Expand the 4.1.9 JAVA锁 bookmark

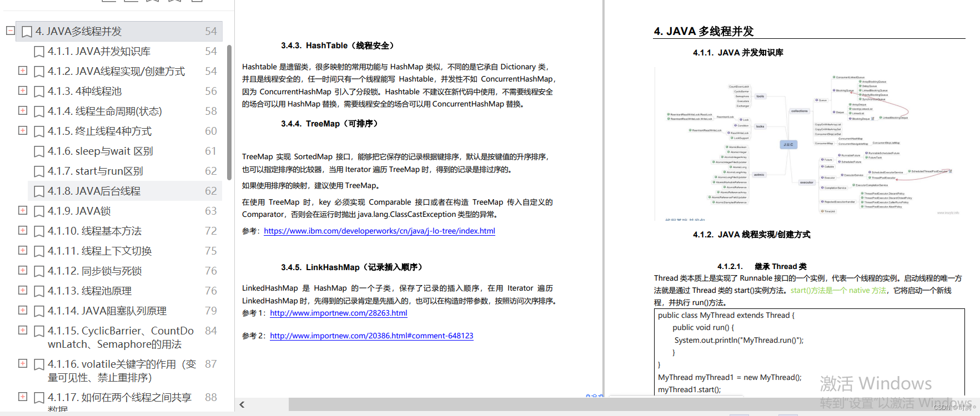23,210
